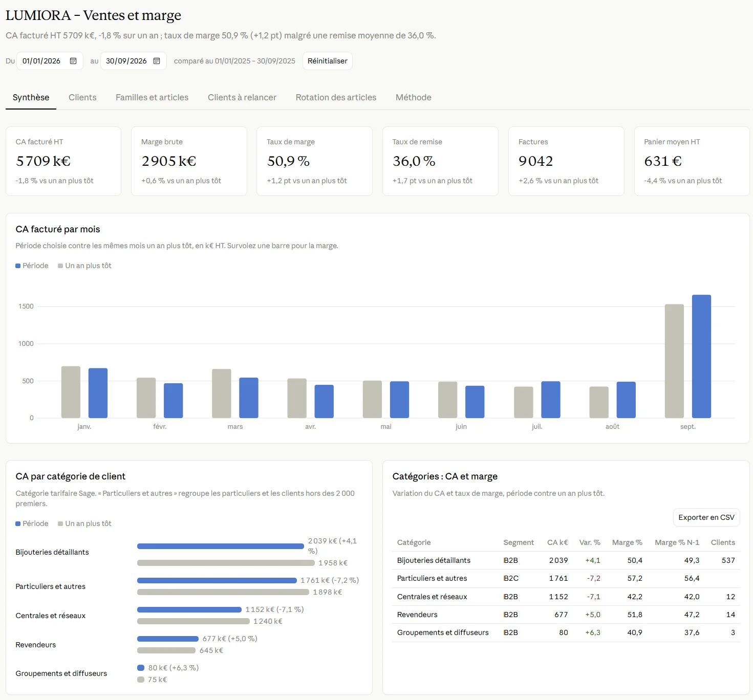Open the end date calendar picker icon
The image size is (753, 700).
tap(157, 61)
